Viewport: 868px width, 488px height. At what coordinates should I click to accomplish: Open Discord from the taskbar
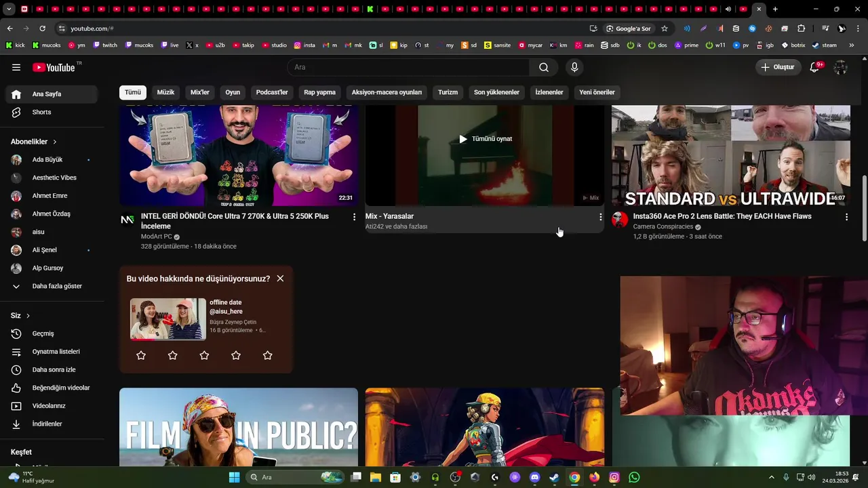click(534, 477)
